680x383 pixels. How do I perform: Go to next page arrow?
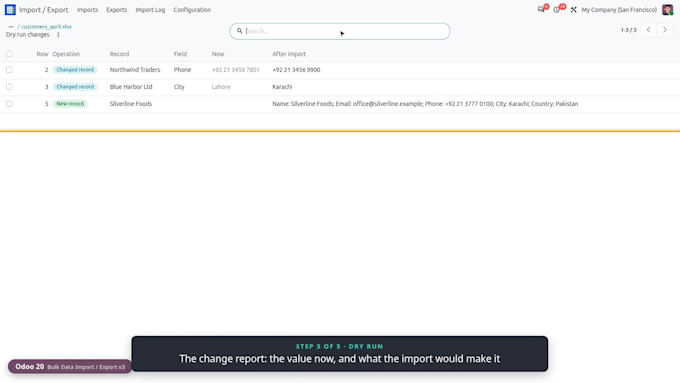(x=665, y=30)
